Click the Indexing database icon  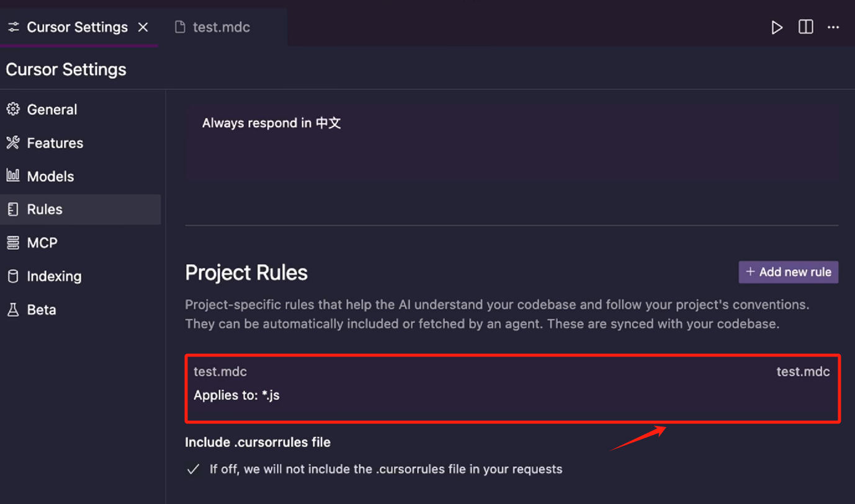[13, 276]
